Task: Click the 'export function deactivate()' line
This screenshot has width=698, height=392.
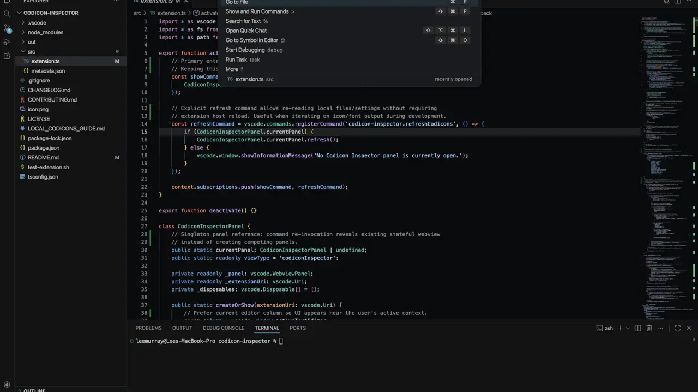Action: [x=207, y=210]
